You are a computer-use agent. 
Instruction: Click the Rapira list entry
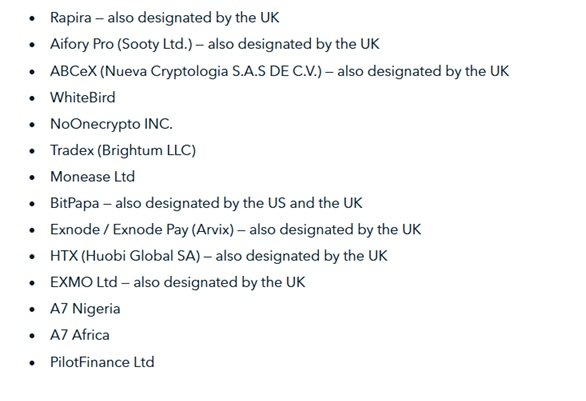165,18
